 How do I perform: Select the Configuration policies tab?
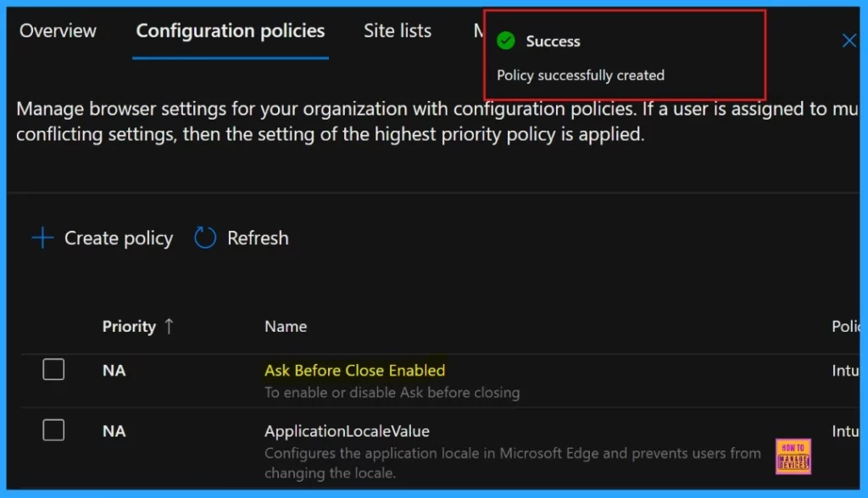(231, 31)
